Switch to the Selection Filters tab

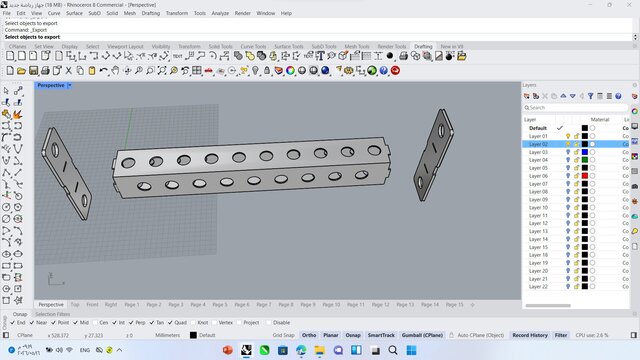click(x=53, y=314)
